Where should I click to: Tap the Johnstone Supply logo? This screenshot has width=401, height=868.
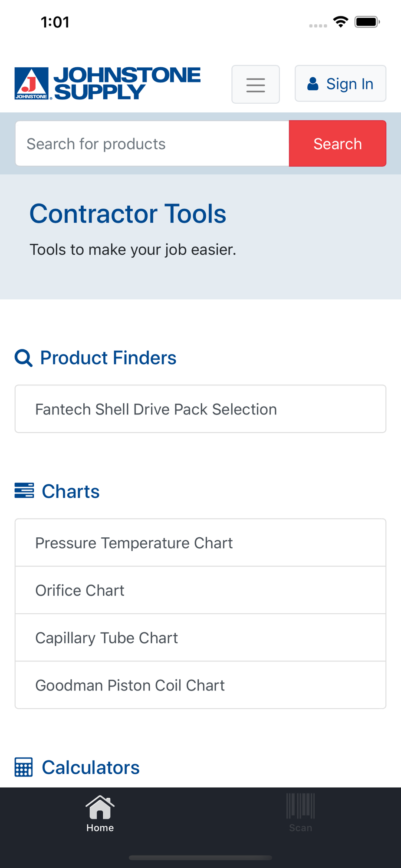pos(108,83)
